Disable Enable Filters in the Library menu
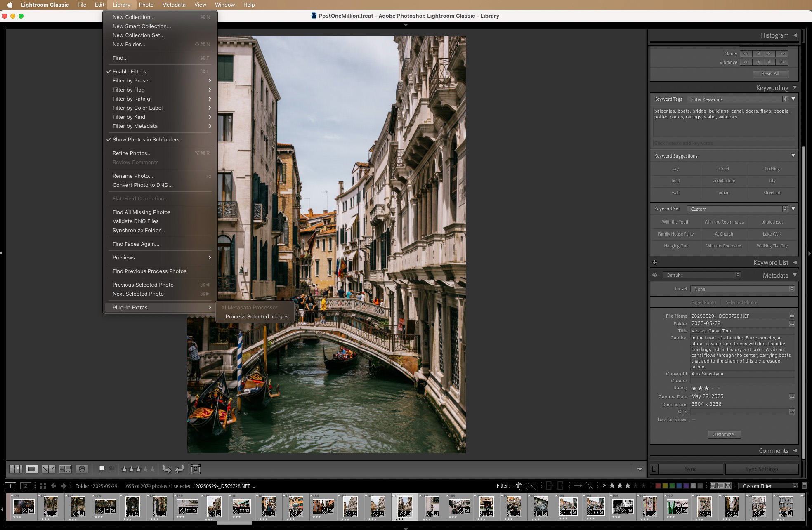 coord(129,71)
